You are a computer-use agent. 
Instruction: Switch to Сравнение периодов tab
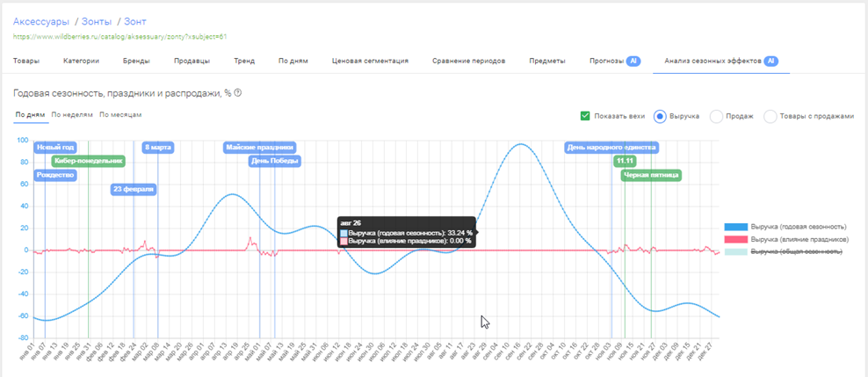tap(469, 61)
